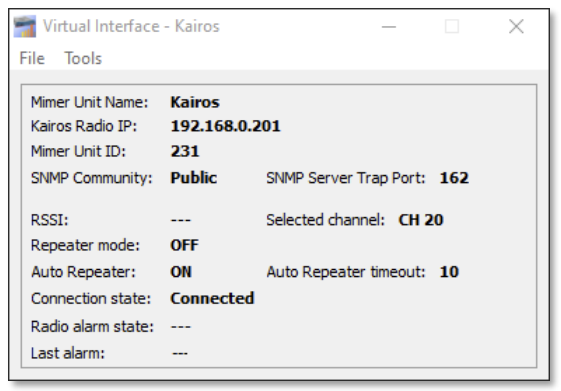Click the 'Last alarm:' label

tap(68, 353)
